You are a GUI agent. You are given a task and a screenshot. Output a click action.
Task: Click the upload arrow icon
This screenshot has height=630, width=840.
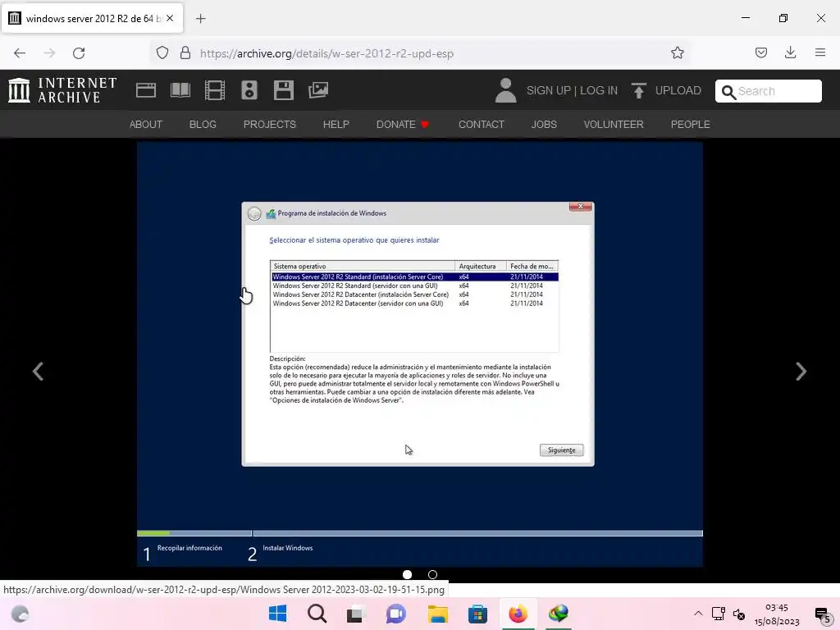coord(638,90)
